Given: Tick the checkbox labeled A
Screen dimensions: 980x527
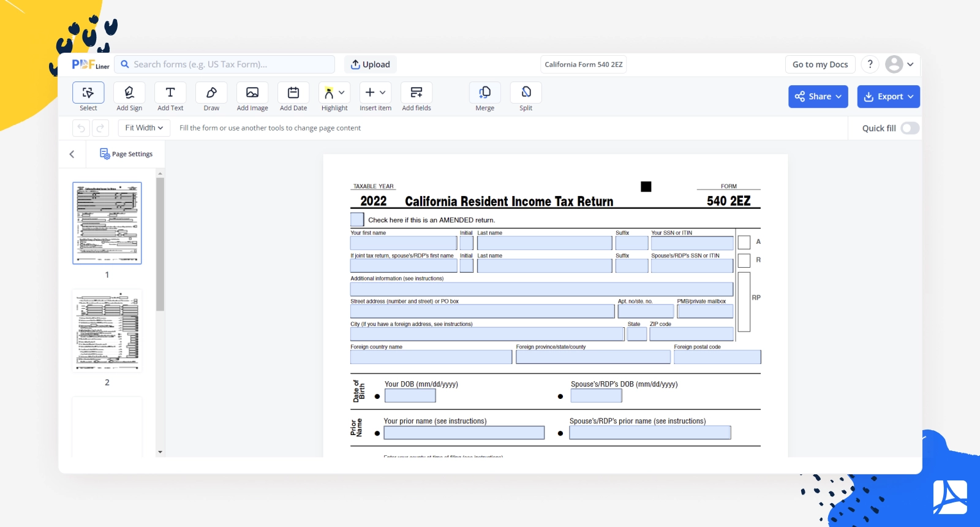Looking at the screenshot, I should (744, 242).
